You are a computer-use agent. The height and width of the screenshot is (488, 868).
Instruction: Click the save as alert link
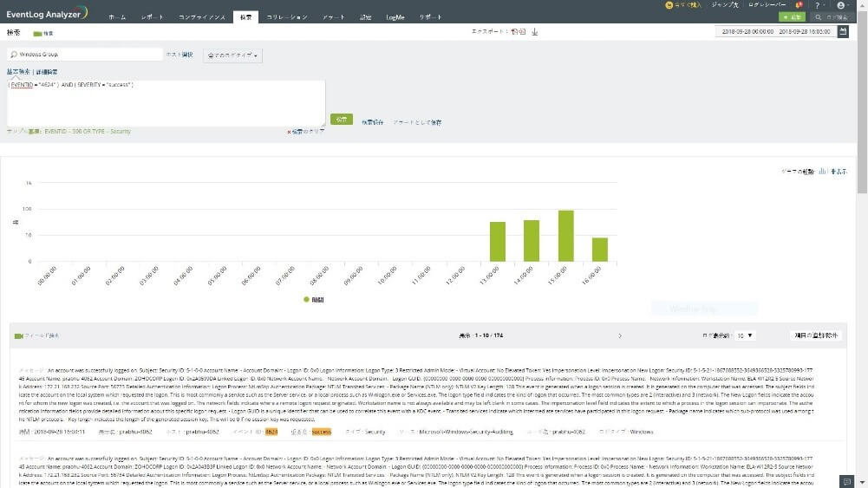(x=417, y=122)
